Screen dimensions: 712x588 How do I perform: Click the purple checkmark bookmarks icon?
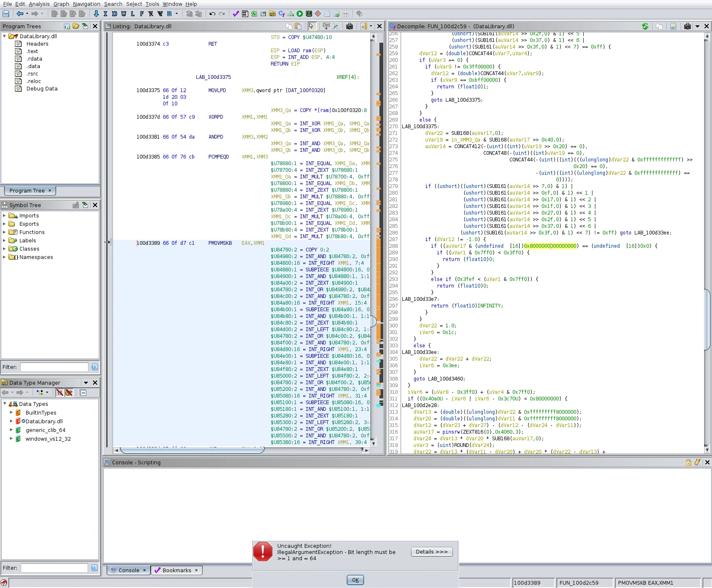coord(236,14)
